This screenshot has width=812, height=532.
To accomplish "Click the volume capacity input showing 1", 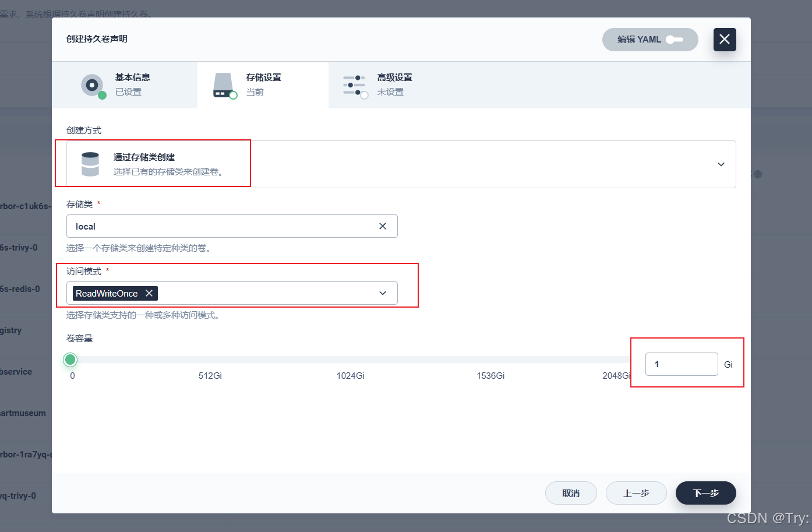I will pyautogui.click(x=682, y=364).
